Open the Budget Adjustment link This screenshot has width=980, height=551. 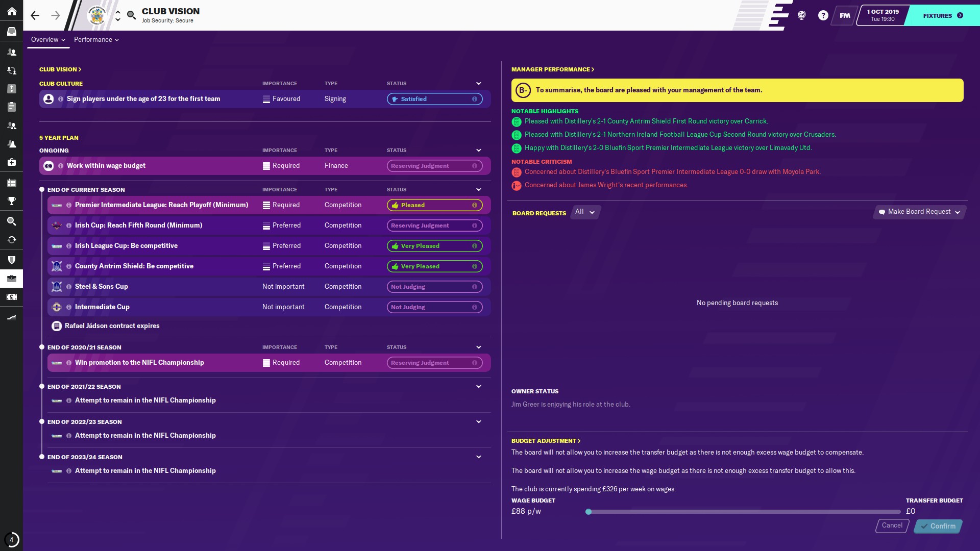pos(546,441)
